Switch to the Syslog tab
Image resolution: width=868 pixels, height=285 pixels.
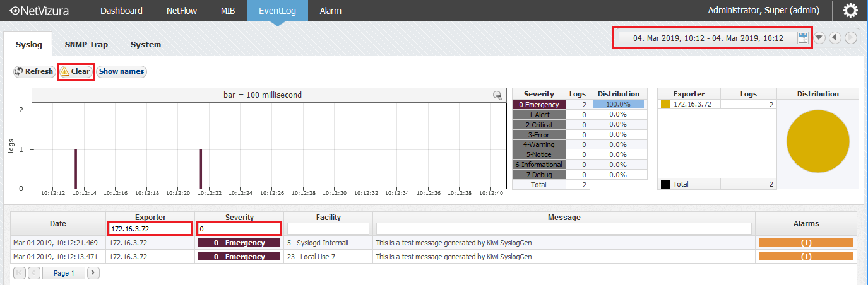[x=29, y=45]
